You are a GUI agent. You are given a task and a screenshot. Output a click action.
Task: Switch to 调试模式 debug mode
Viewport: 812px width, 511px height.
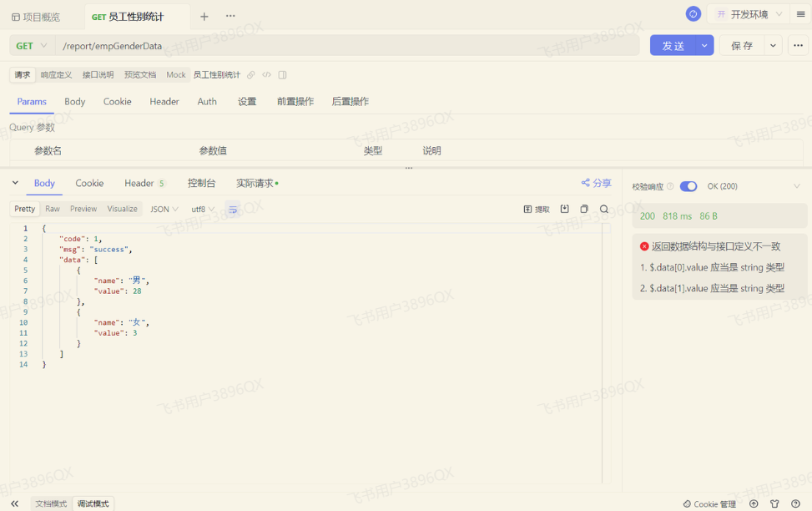click(x=93, y=503)
